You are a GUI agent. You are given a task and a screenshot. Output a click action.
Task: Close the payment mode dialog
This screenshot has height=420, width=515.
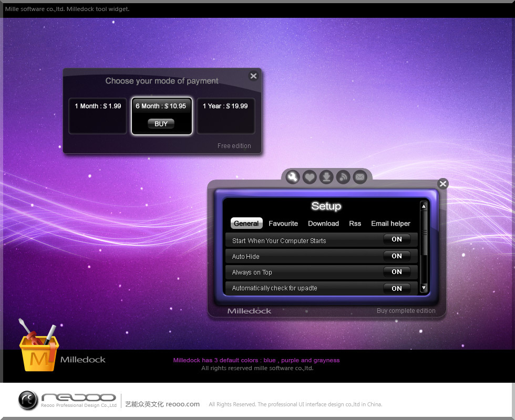point(253,76)
